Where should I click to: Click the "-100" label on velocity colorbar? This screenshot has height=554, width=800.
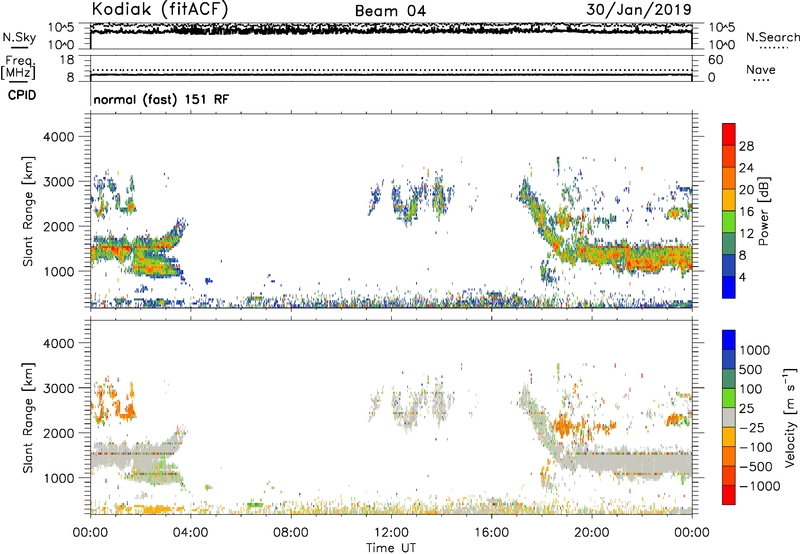coord(755,447)
